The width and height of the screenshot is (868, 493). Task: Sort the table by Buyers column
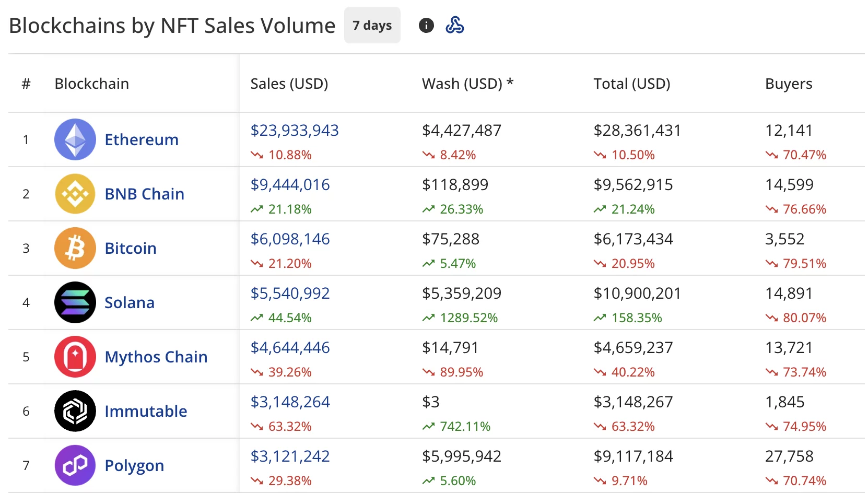[789, 83]
